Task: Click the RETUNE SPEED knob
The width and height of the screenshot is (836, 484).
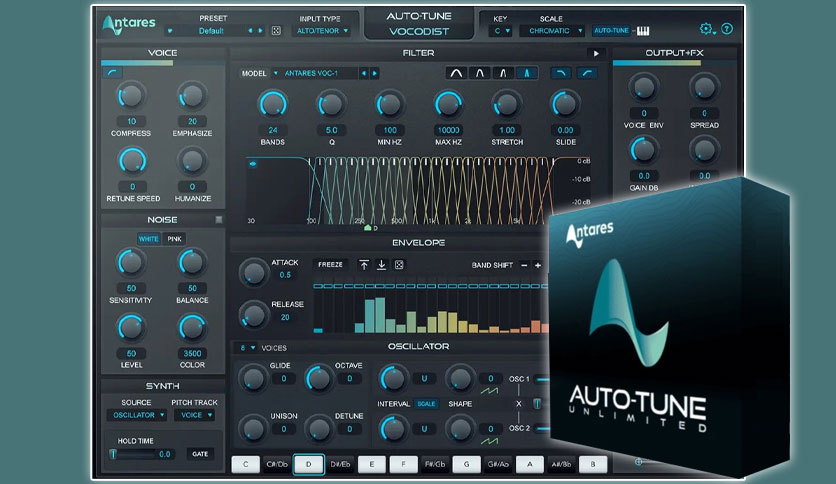Action: pos(133,161)
